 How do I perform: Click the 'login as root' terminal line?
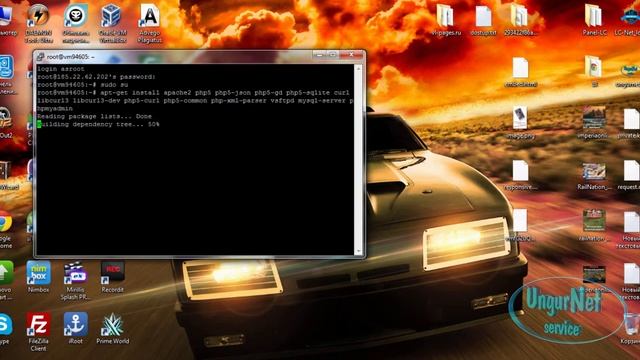tap(61, 69)
